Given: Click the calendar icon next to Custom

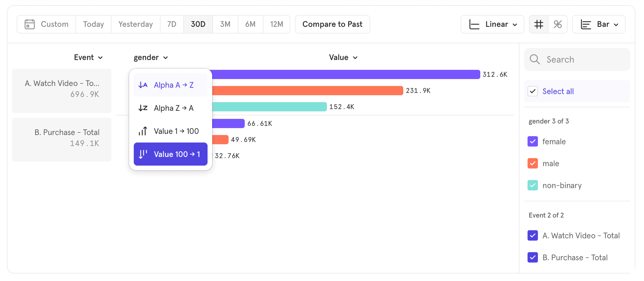Looking at the screenshot, I should (x=30, y=24).
